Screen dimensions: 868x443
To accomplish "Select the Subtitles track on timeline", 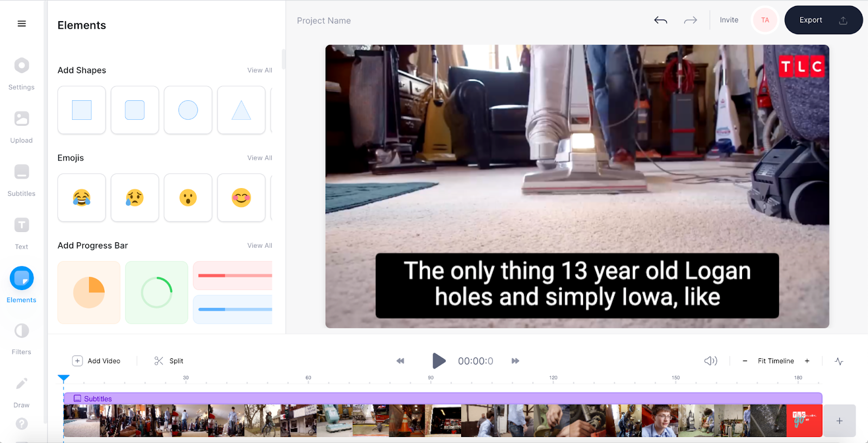I will [443, 399].
